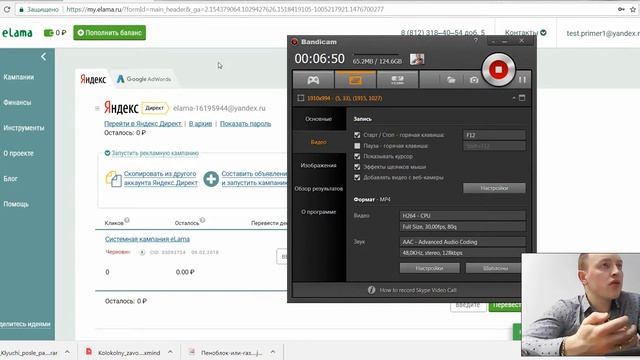The height and width of the screenshot is (360, 640).
Task: Open the Основные tab in Bandicam
Action: click(318, 119)
